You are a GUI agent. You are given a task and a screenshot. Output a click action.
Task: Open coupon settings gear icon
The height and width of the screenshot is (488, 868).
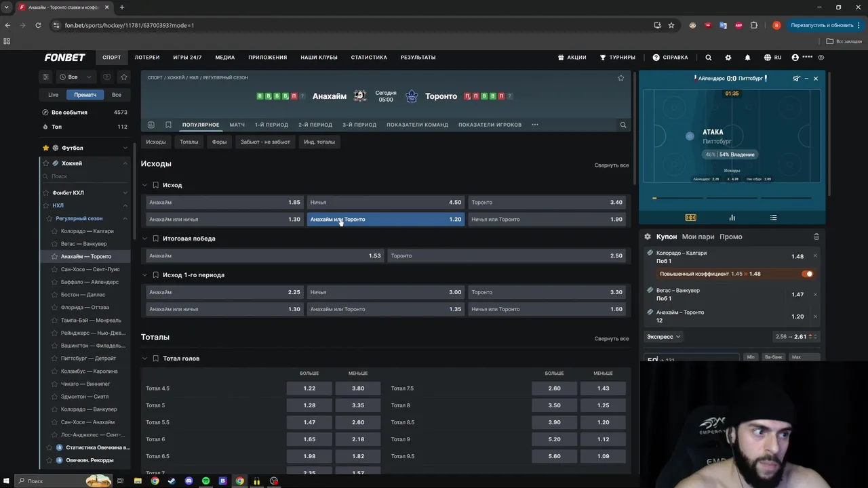click(x=648, y=237)
